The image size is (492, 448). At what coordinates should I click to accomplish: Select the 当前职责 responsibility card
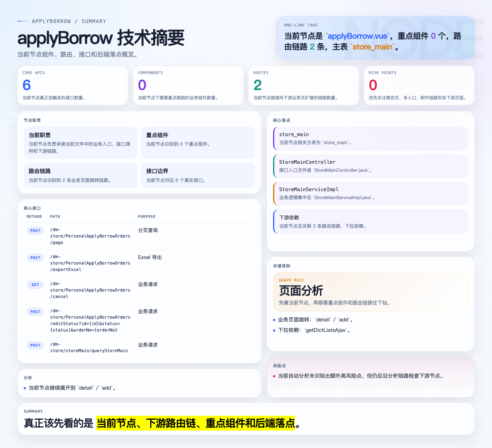[x=81, y=143]
